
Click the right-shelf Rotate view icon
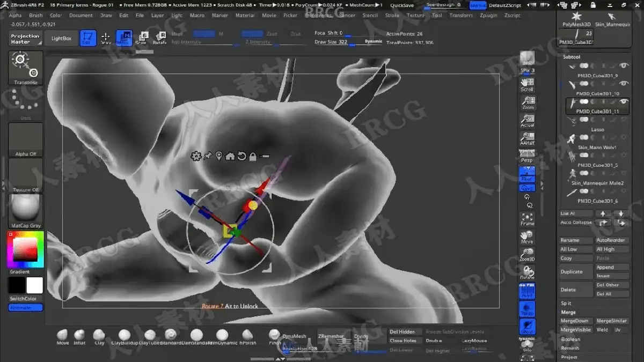[x=528, y=273]
